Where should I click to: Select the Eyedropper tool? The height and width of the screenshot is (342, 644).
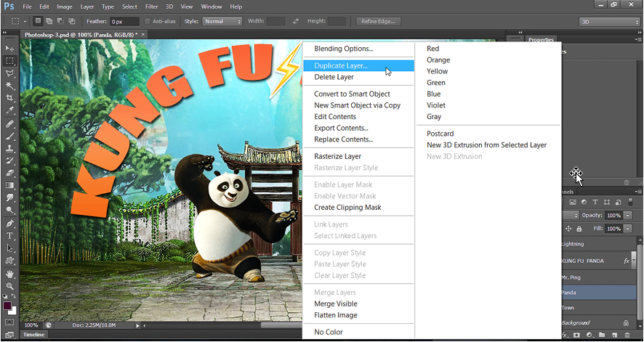[x=9, y=110]
